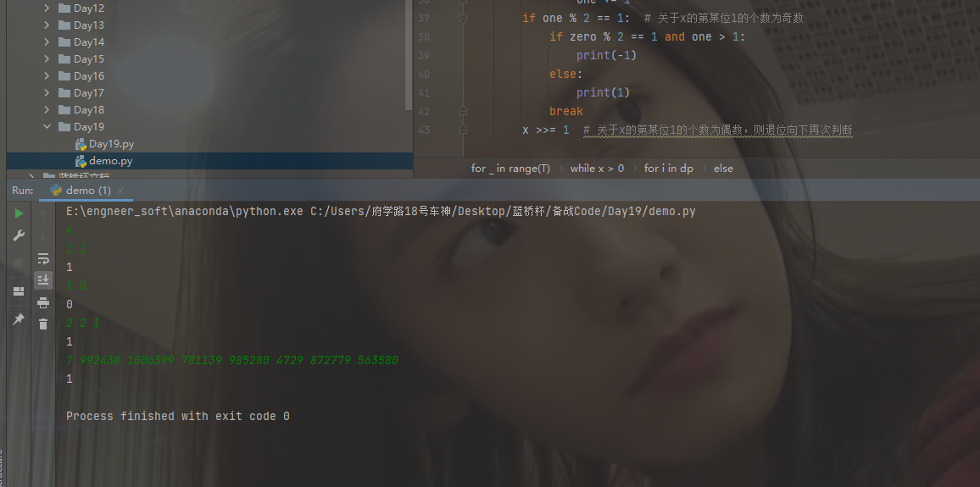This screenshot has height=487, width=980.
Task: Click console input '1 0'
Action: point(76,286)
